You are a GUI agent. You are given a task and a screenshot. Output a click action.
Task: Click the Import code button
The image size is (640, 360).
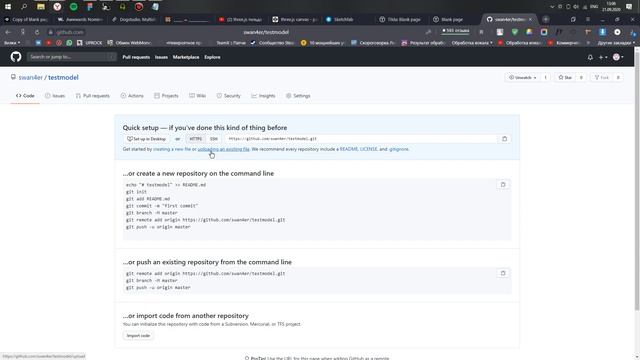(x=138, y=336)
